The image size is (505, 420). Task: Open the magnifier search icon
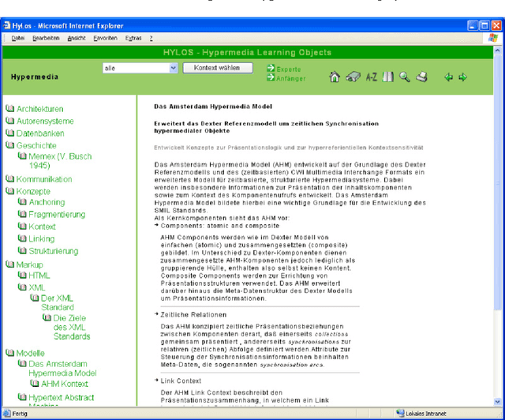pos(404,77)
